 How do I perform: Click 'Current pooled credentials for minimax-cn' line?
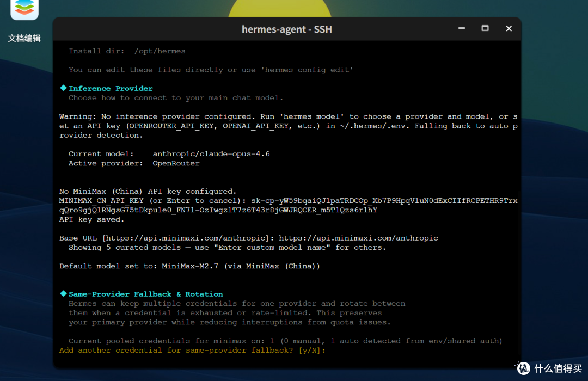(285, 341)
